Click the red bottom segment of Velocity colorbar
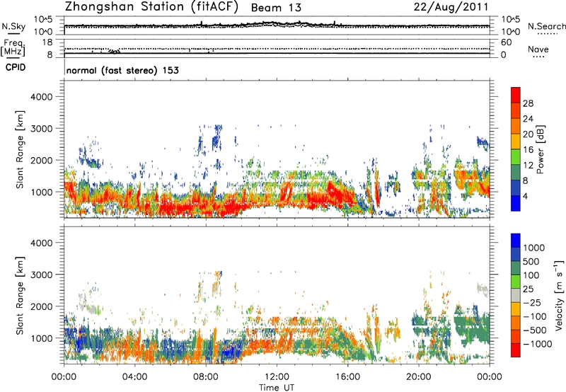This screenshot has width=566, height=392. tap(516, 350)
